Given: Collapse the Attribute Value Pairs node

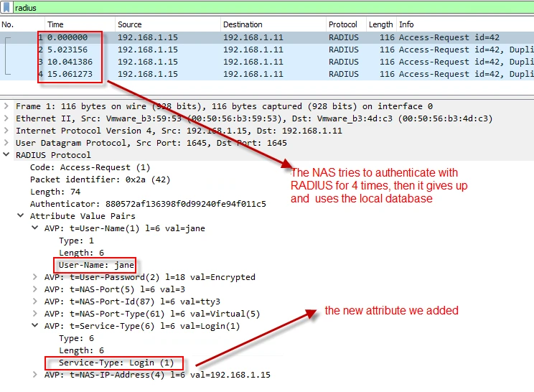Looking at the screenshot, I should pos(21,216).
